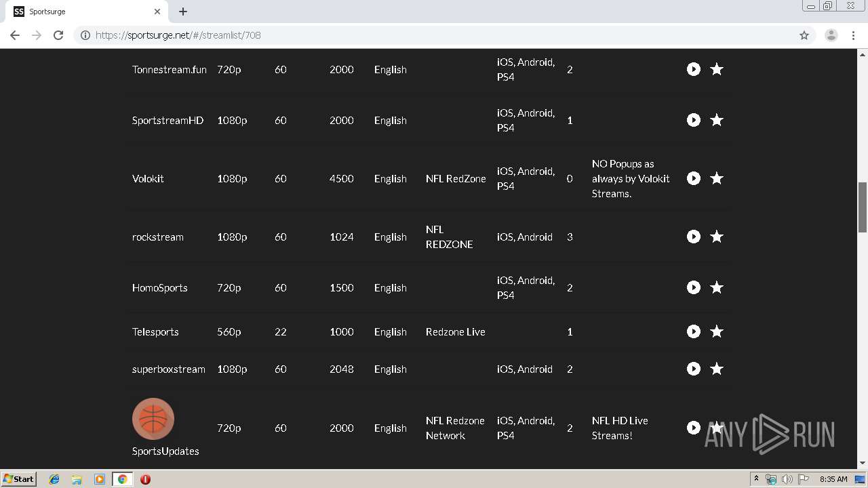Viewport: 868px width, 488px height.
Task: Click 'Redzone Live' channel text
Action: point(455,331)
